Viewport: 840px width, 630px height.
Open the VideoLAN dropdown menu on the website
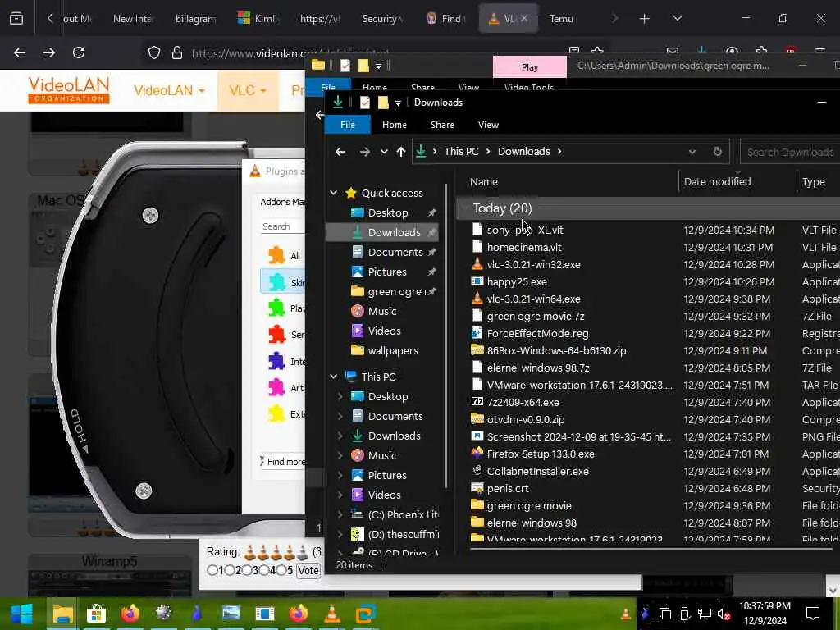pos(169,90)
